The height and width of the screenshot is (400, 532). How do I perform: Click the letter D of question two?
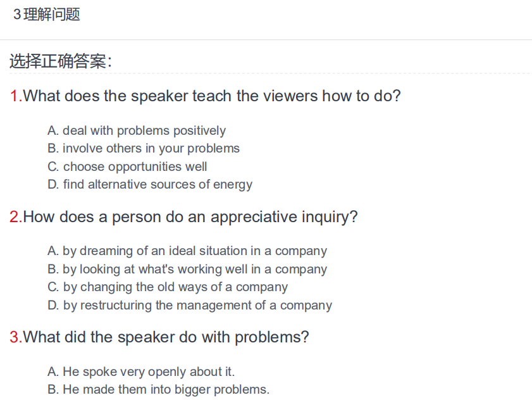53,305
